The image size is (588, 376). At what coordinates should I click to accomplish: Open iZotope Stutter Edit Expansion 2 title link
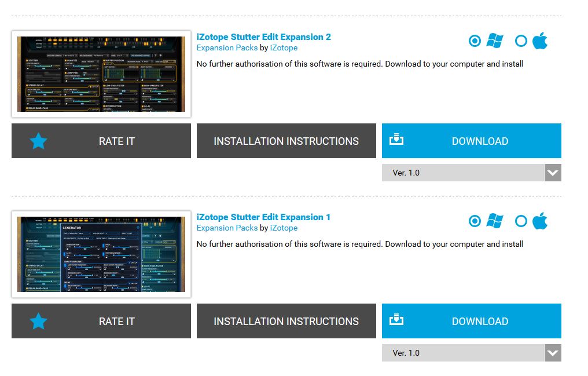click(264, 36)
